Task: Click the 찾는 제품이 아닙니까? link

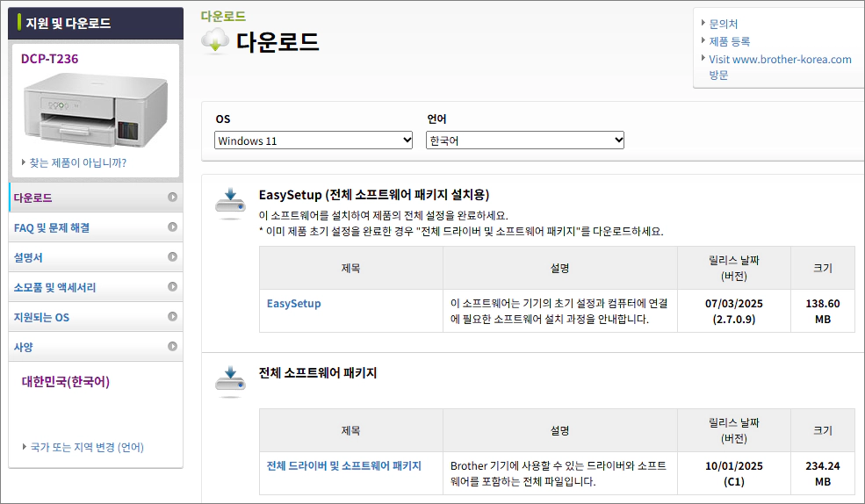Action: tap(78, 162)
